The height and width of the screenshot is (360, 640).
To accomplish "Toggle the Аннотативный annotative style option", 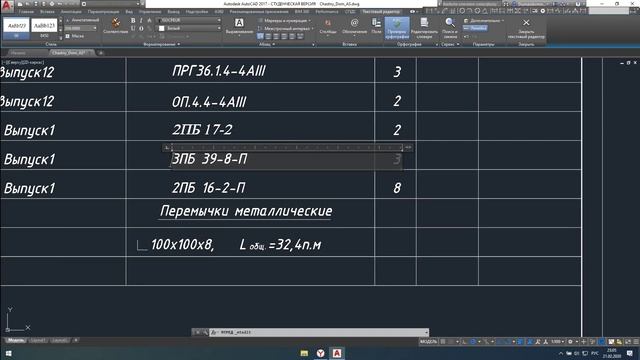I will tap(82, 20).
